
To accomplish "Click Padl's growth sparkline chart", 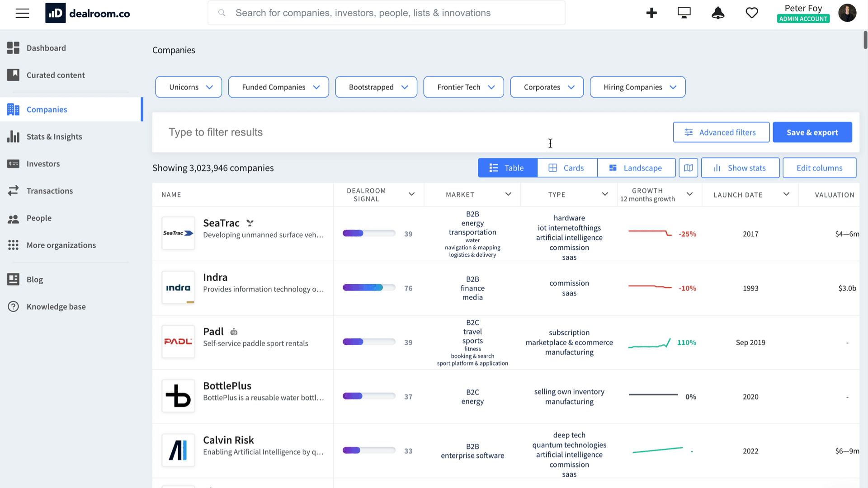I will pos(650,343).
